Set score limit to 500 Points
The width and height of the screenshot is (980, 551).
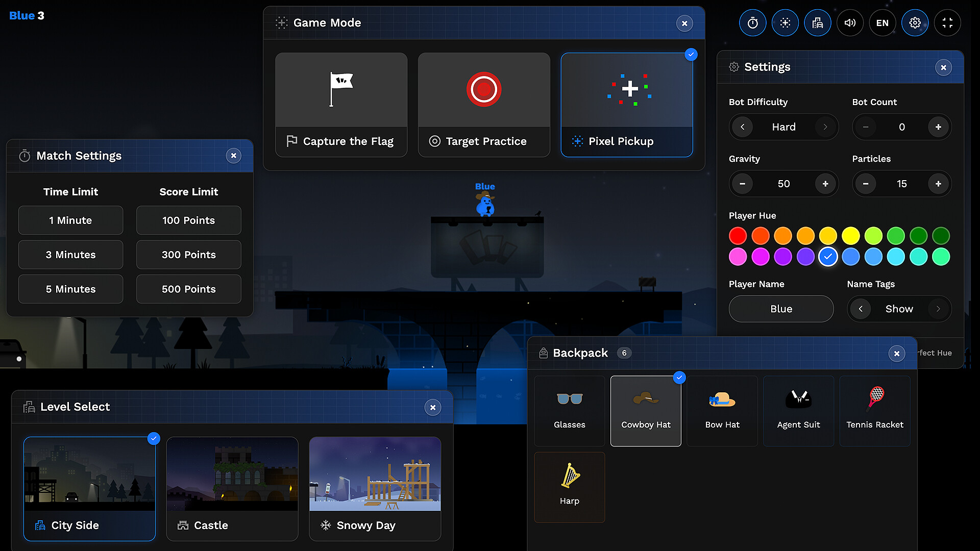(188, 289)
